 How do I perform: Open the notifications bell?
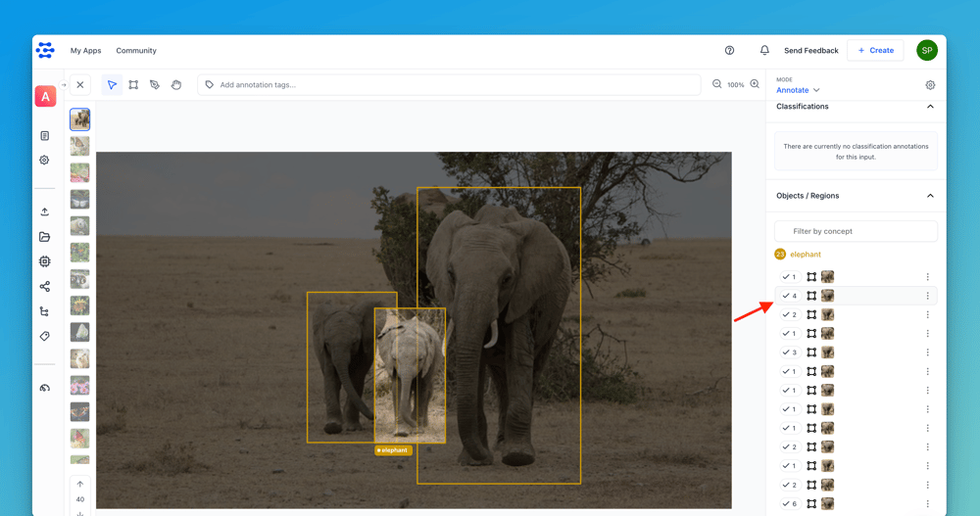pos(764,50)
